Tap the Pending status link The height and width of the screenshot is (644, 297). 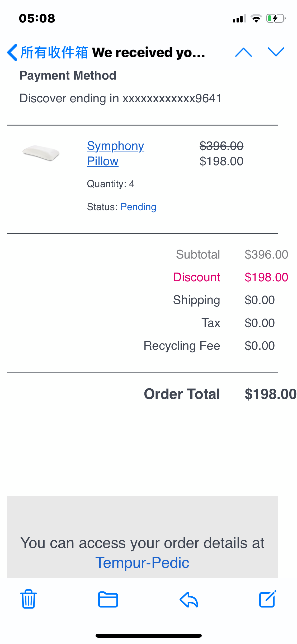click(x=138, y=207)
